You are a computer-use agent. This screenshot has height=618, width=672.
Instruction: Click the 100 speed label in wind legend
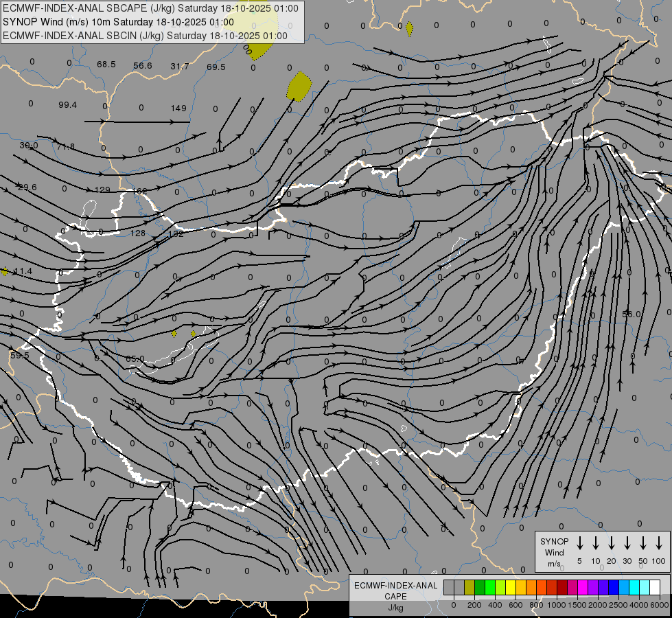click(x=659, y=561)
